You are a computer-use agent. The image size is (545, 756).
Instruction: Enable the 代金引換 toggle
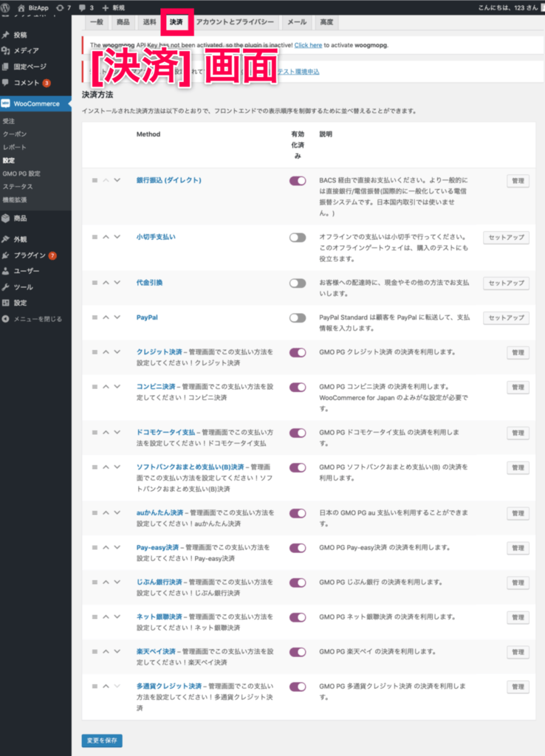point(298,283)
